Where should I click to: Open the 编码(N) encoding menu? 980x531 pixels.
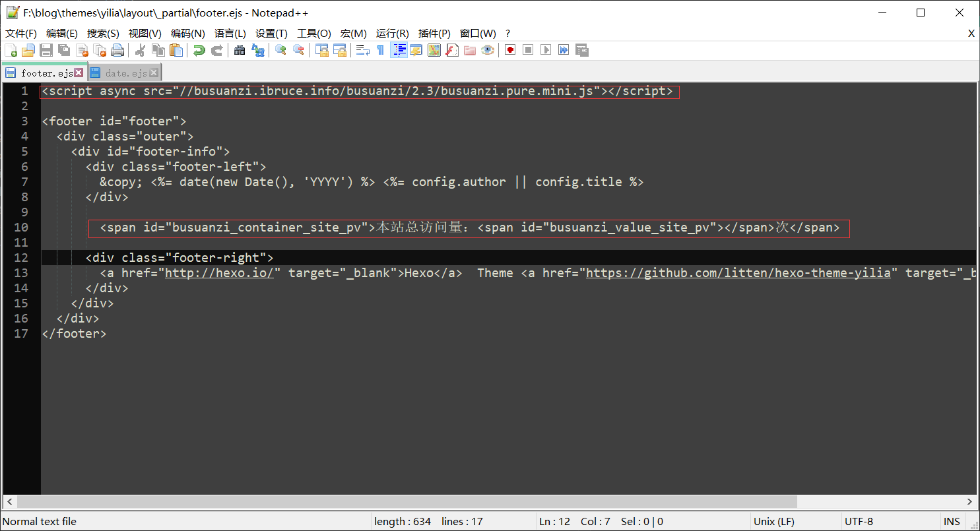point(187,34)
